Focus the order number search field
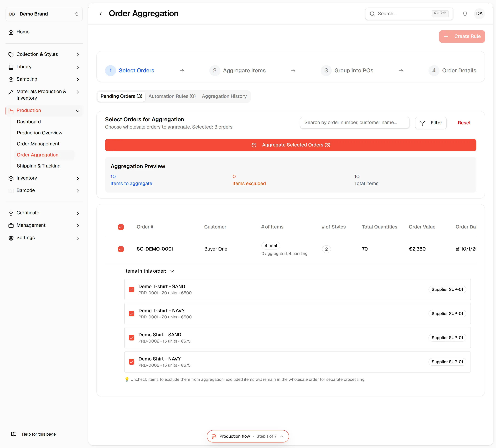Image resolution: width=496 pixels, height=448 pixels. point(355,123)
